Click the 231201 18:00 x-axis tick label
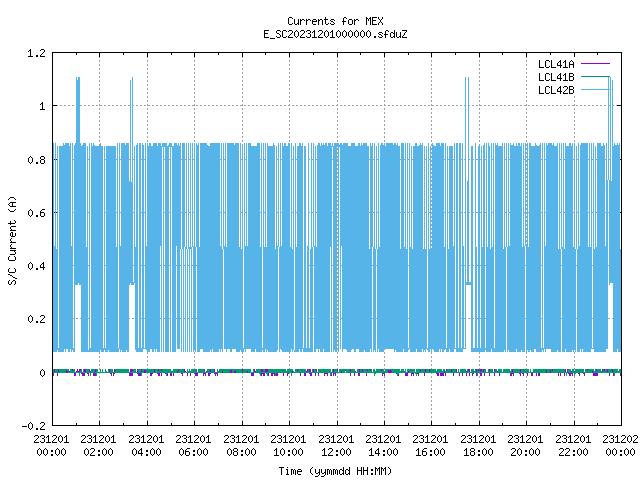 (x=478, y=446)
